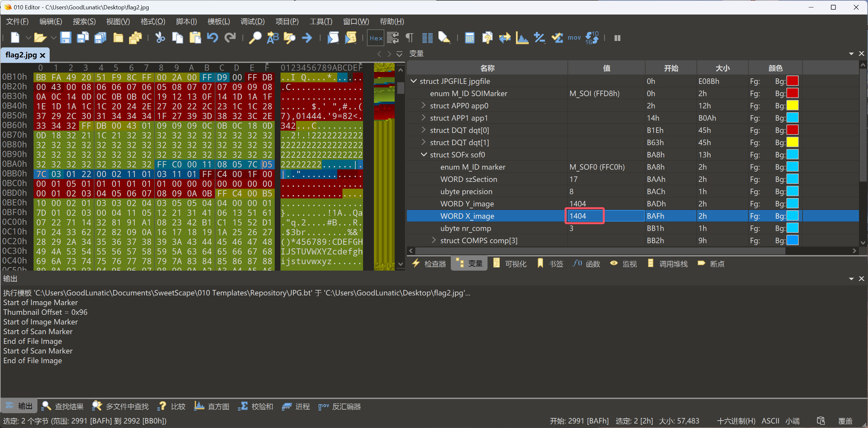Click the Find in Files folder icon
The width and height of the screenshot is (868, 428).
coord(290,38)
